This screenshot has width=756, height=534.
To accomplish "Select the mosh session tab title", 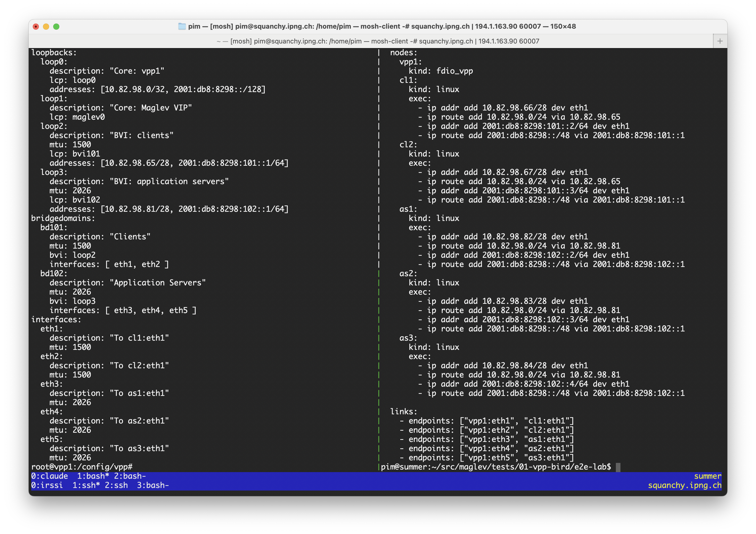I will [378, 41].
